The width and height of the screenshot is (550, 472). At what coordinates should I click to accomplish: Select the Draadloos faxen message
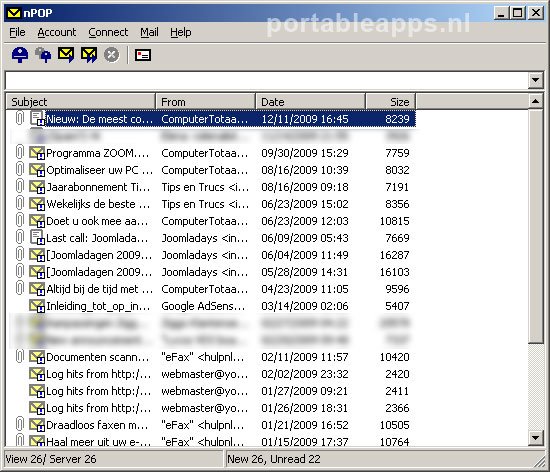click(x=210, y=425)
